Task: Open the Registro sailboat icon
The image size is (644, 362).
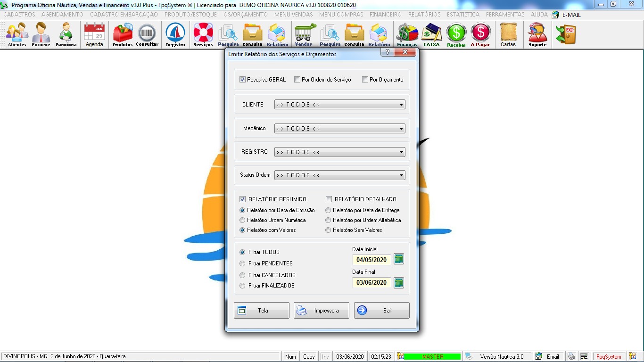Action: (175, 35)
